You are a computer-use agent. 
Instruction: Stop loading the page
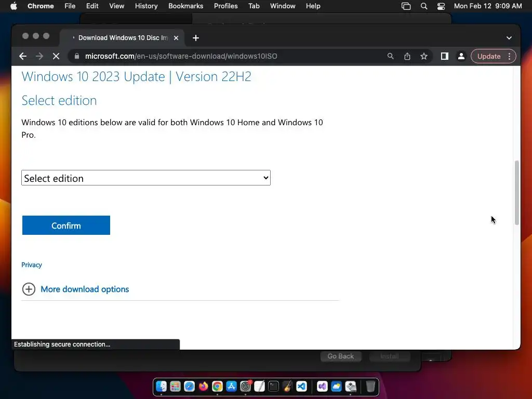pyautogui.click(x=56, y=56)
